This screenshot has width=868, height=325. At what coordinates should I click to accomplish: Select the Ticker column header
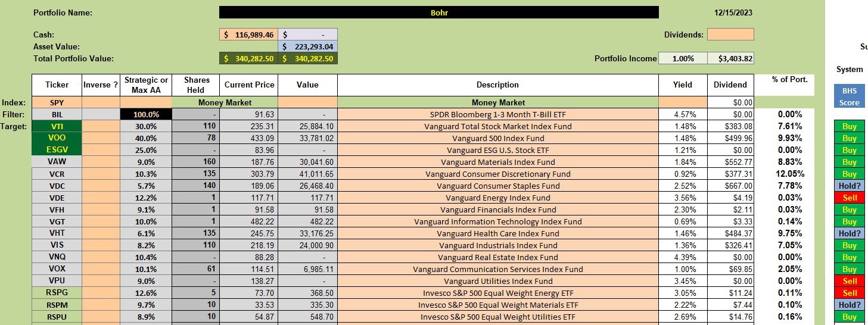pos(57,85)
